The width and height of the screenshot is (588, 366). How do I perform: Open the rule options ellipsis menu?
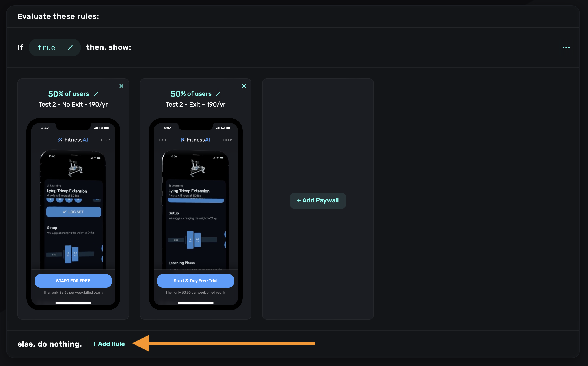point(566,47)
